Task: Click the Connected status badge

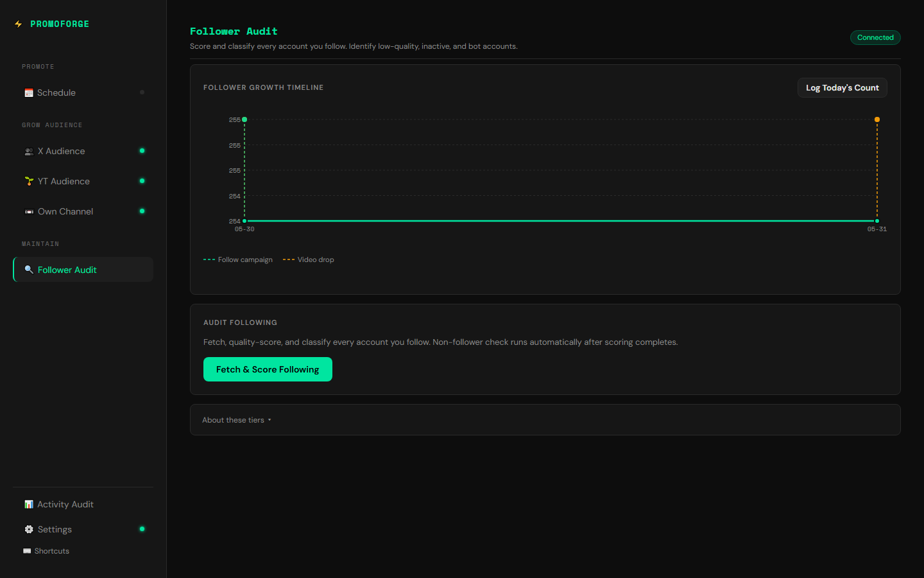Action: click(x=875, y=37)
